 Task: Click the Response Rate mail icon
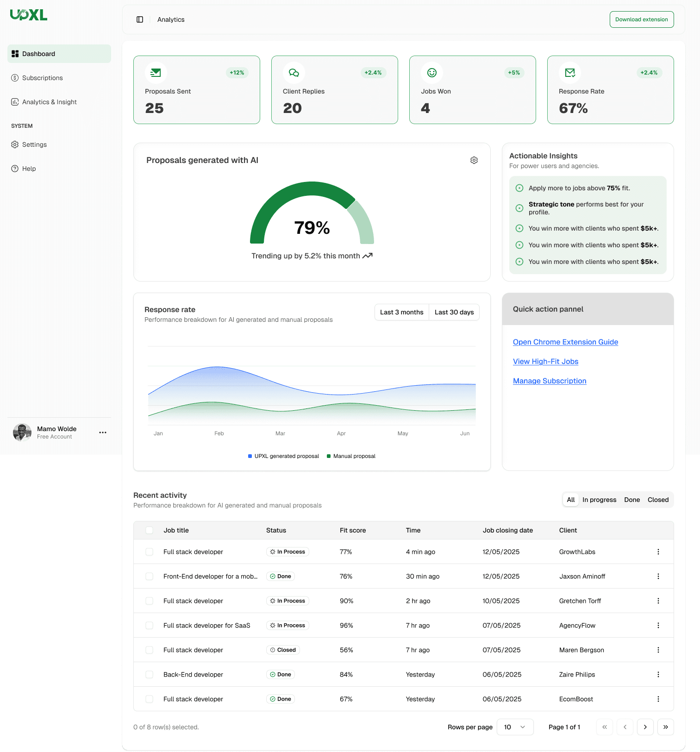pyautogui.click(x=570, y=73)
